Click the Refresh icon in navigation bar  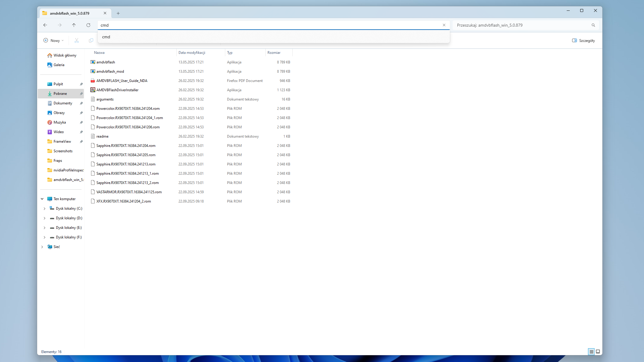click(x=88, y=25)
